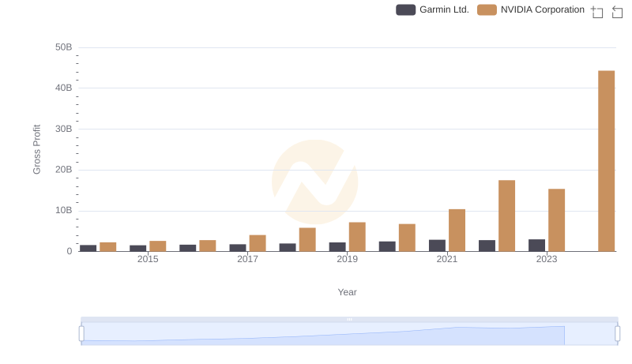Click the orange NVIDIA legend color swatch
The image size is (632, 364).
[487, 9]
